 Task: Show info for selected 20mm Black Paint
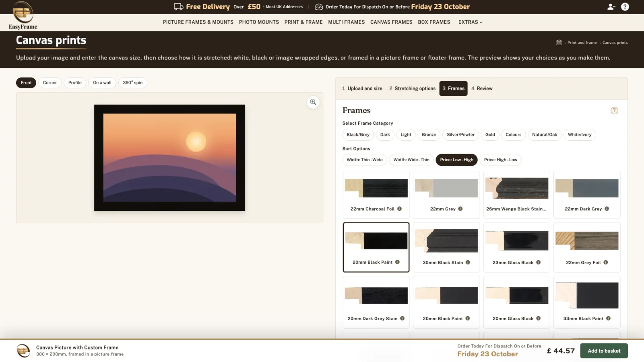(x=397, y=262)
